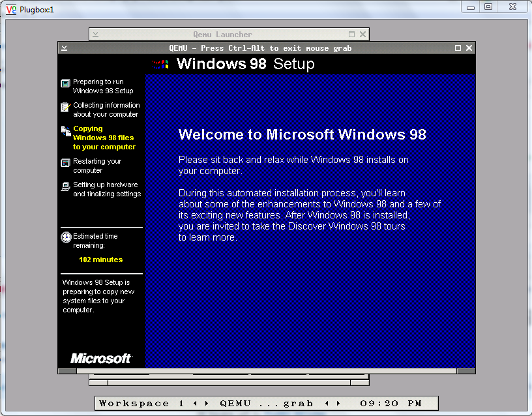Maximize the Plugbox:1 VNC window
Screen dimensions: 532x416
tap(488, 7)
